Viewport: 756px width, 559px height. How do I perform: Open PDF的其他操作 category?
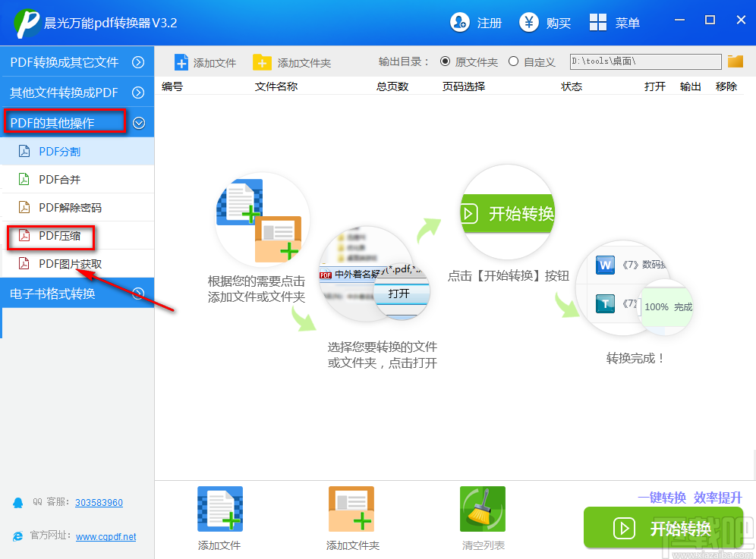click(x=77, y=123)
